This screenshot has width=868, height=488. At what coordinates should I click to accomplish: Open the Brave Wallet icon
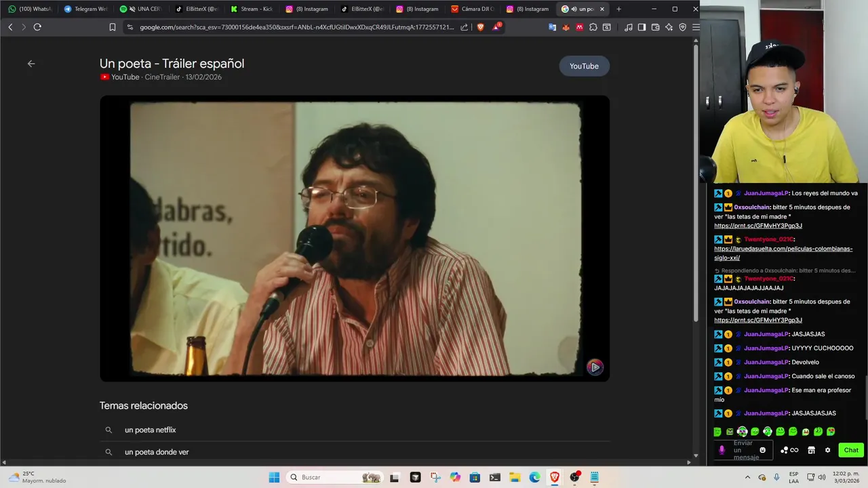(x=655, y=27)
